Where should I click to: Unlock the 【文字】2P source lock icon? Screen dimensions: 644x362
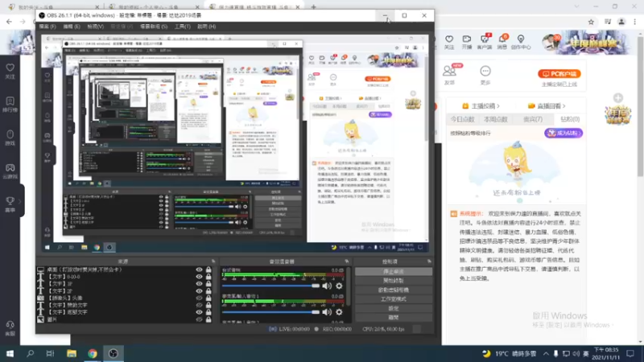point(208,290)
